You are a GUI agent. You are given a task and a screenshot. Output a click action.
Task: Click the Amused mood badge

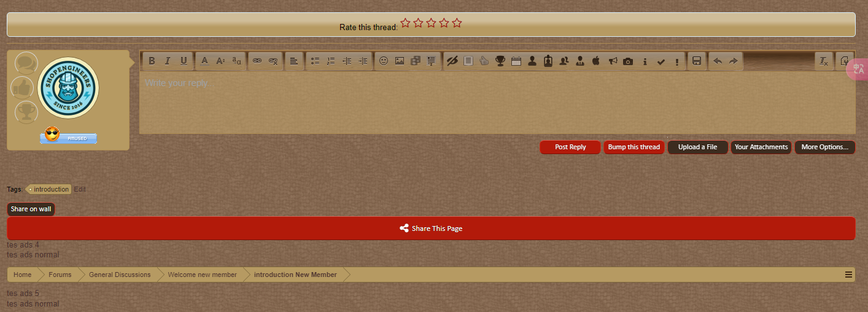coord(68,136)
